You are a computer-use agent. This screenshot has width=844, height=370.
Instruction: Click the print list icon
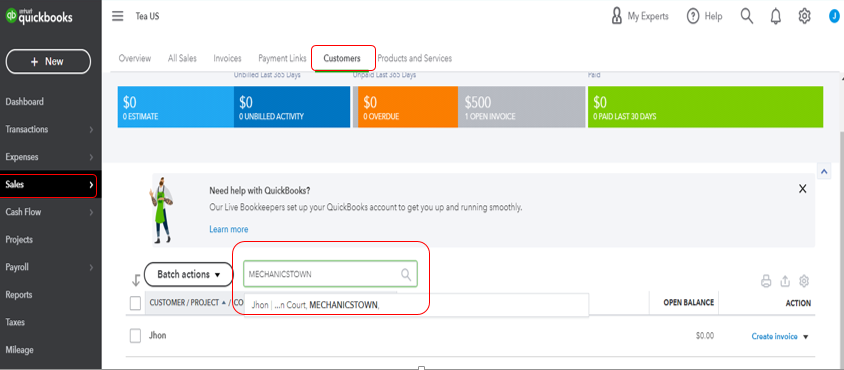[x=766, y=281]
